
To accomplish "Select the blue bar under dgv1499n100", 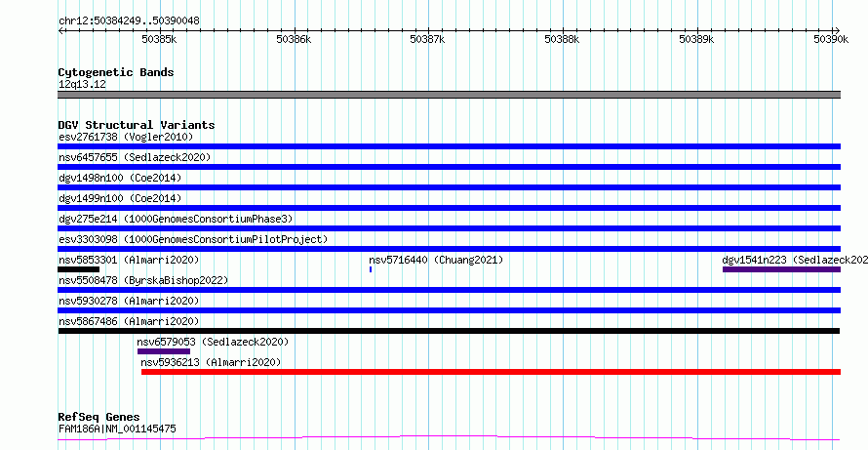I will (449, 208).
